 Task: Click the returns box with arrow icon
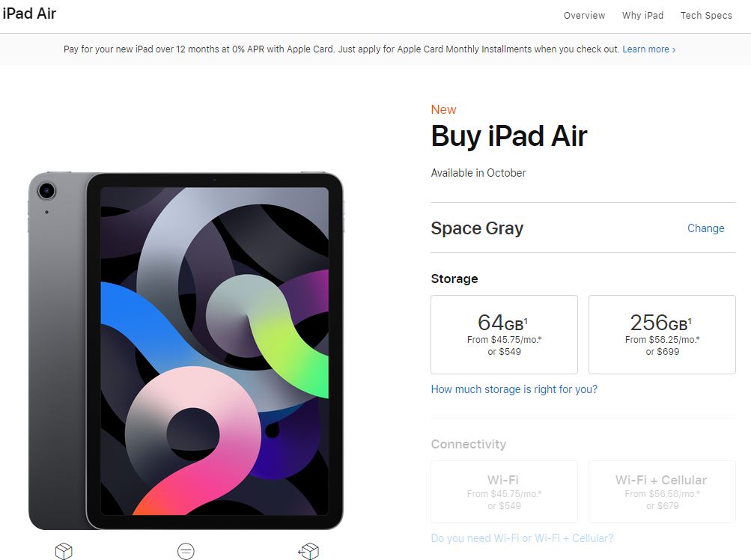308,551
